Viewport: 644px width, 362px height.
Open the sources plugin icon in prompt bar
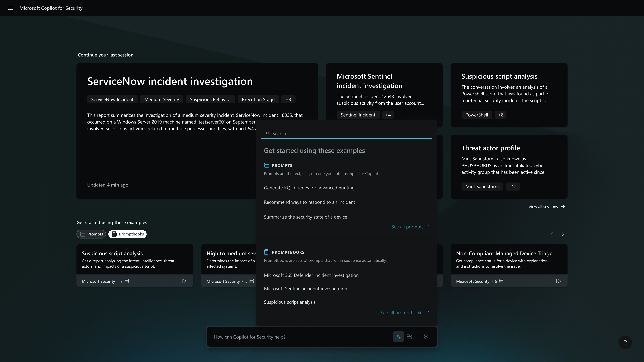tap(409, 337)
